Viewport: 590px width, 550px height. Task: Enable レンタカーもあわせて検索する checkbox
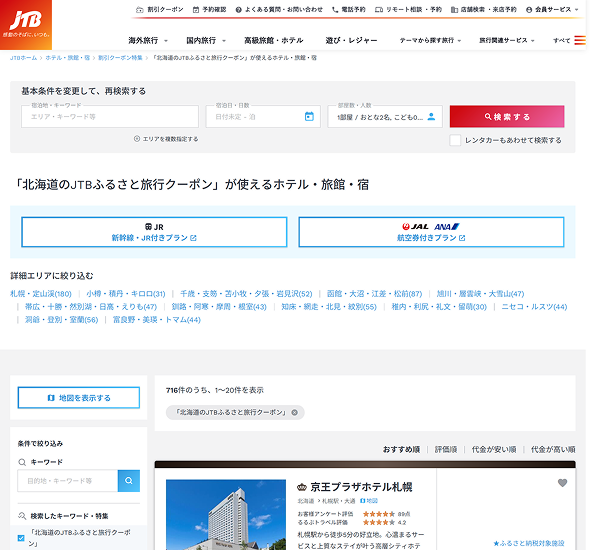[x=455, y=140]
